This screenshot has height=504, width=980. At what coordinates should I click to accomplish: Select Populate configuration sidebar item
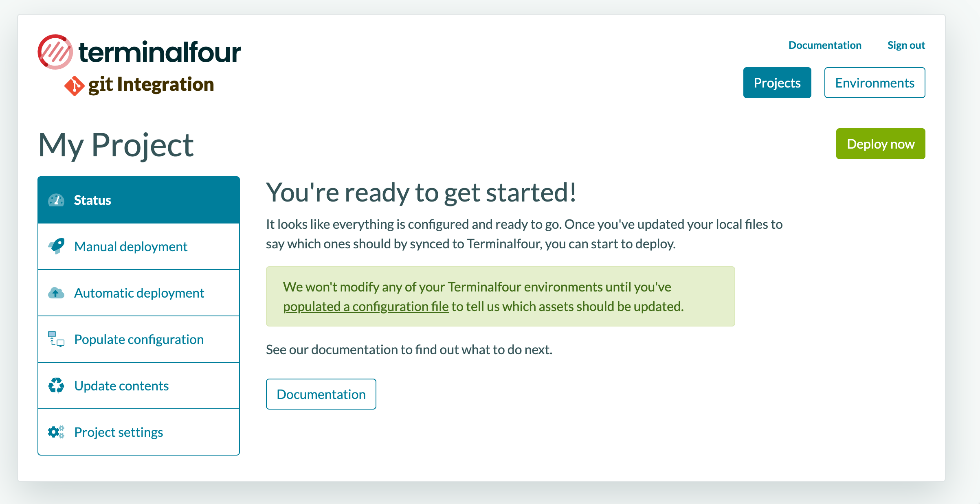coord(139,339)
